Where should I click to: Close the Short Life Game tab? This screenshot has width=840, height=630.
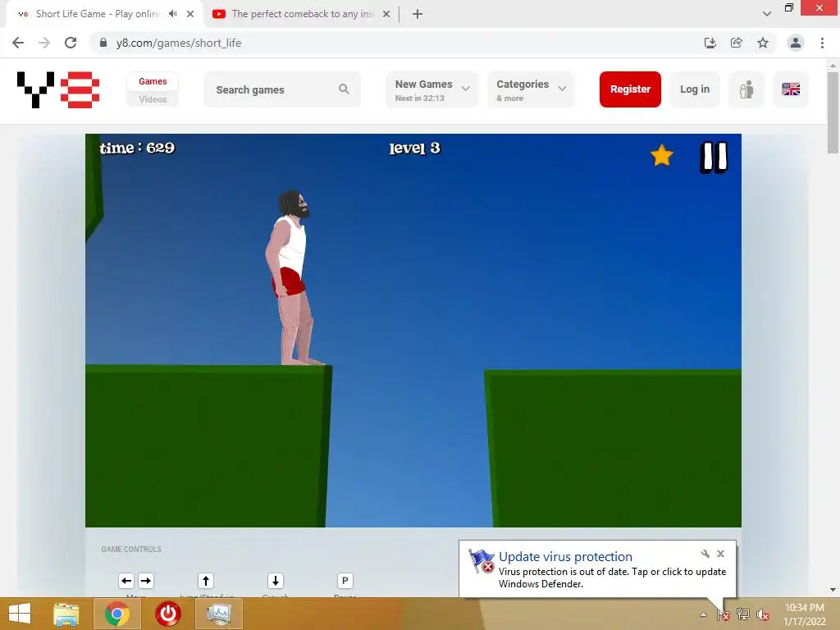[x=190, y=14]
